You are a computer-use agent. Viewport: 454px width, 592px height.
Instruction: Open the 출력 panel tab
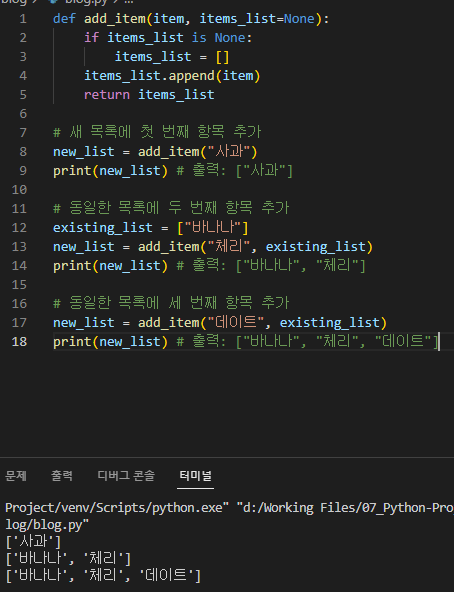(x=62, y=476)
